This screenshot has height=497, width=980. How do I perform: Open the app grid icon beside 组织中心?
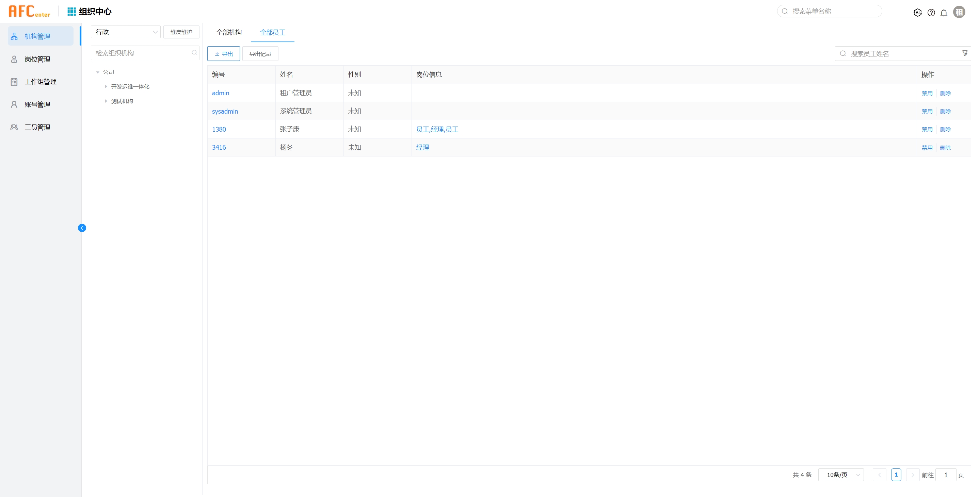(x=71, y=12)
